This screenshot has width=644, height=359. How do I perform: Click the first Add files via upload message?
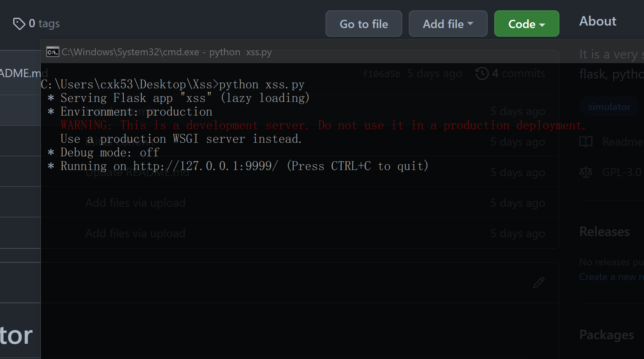pos(135,203)
